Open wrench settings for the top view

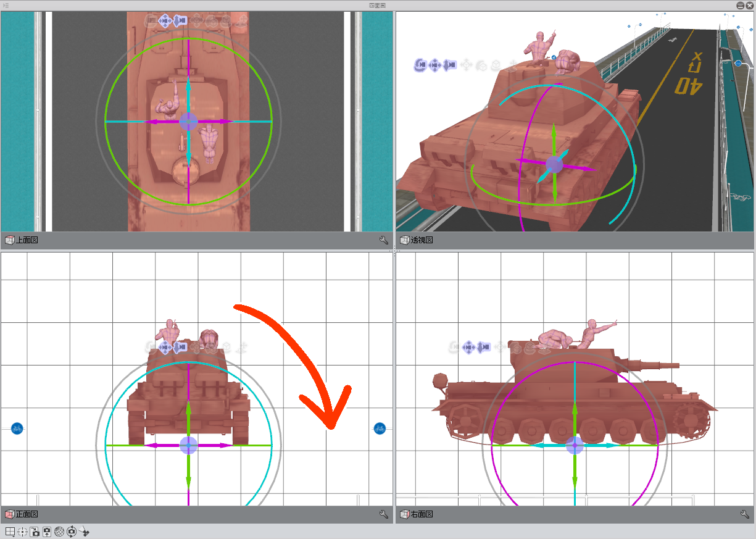pyautogui.click(x=383, y=240)
